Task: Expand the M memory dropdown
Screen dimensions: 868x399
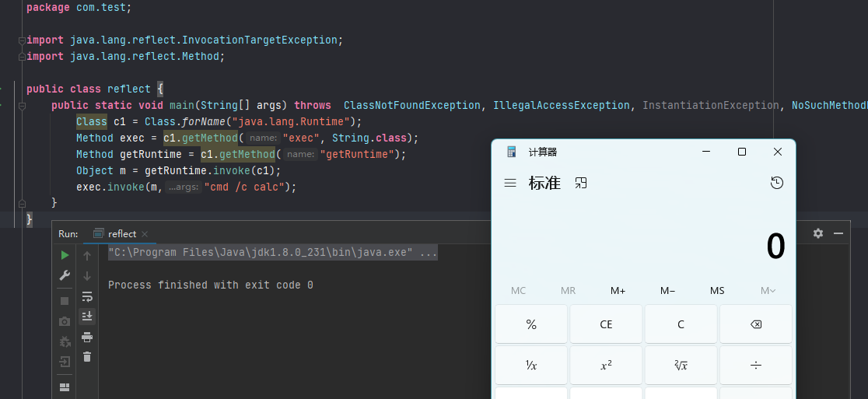Action: pyautogui.click(x=768, y=291)
